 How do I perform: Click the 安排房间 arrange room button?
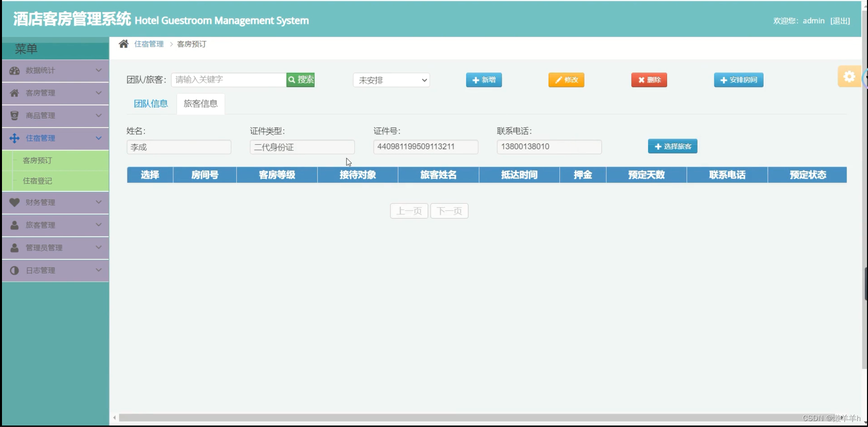pyautogui.click(x=738, y=80)
